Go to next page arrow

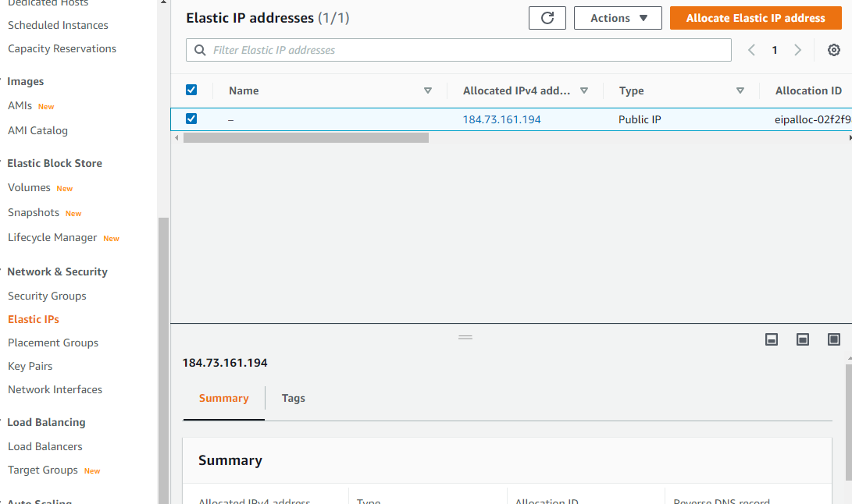pos(797,50)
